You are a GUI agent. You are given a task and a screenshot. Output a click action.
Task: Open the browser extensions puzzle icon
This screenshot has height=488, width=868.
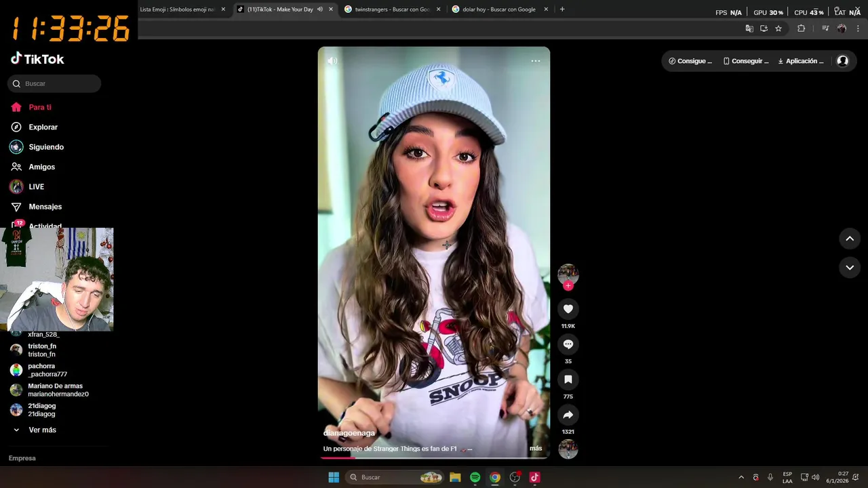[802, 28]
